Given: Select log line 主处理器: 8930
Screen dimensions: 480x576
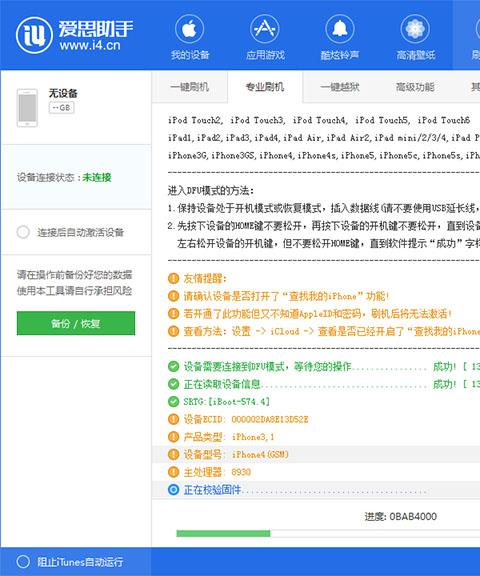Looking at the screenshot, I should [x=217, y=472].
